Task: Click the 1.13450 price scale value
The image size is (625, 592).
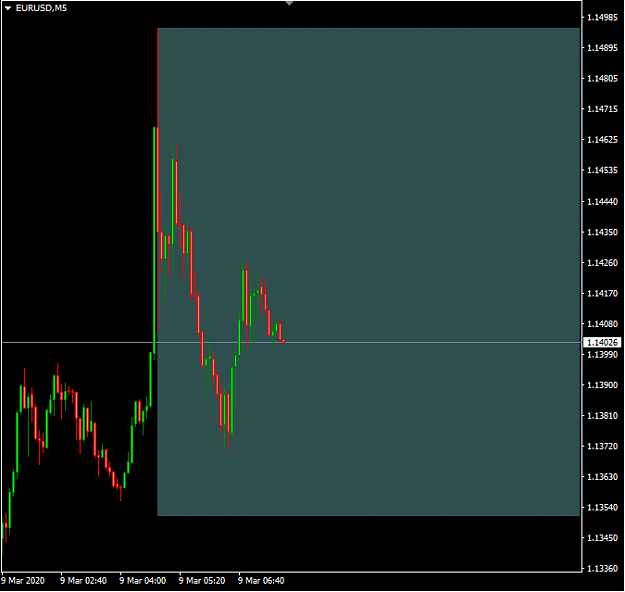Action: click(x=602, y=538)
